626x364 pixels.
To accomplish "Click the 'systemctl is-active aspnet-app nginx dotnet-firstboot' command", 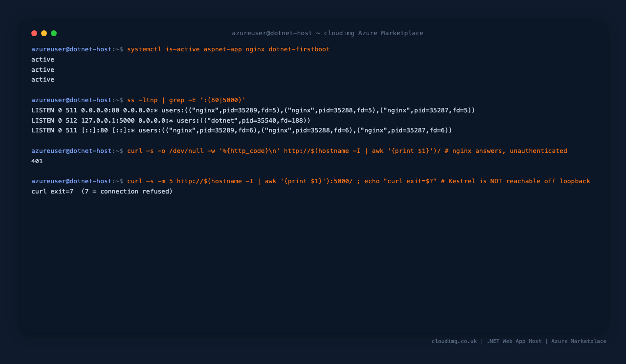I will (228, 49).
